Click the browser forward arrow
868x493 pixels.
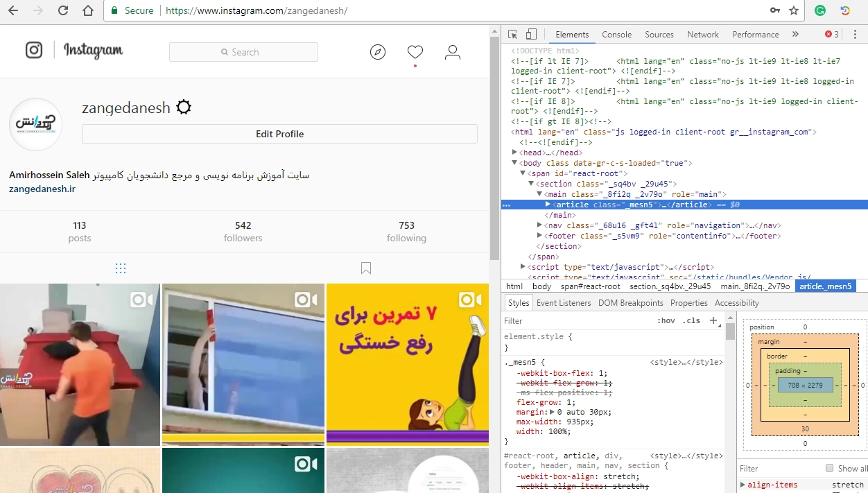(38, 10)
